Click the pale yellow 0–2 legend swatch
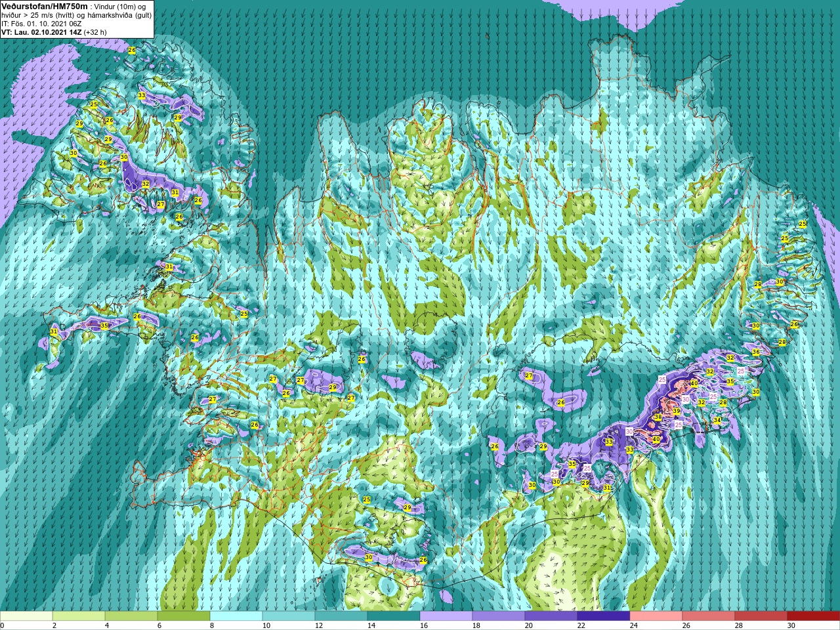Viewport: 840px width, 630px height. coord(26,616)
